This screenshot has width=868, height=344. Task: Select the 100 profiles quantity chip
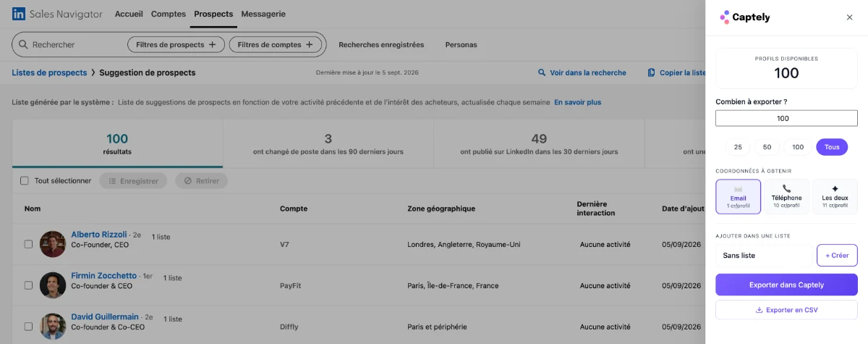point(798,147)
